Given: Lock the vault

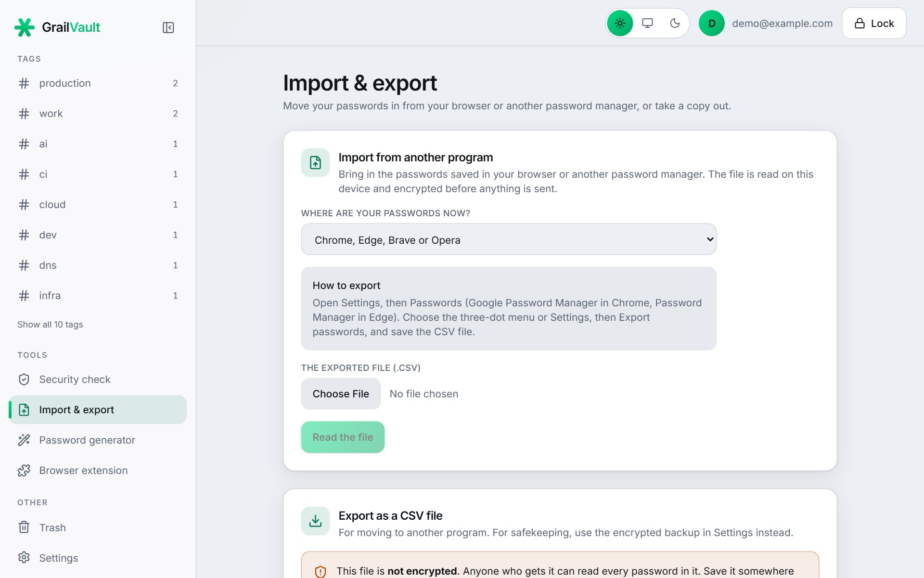Looking at the screenshot, I should pyautogui.click(x=874, y=23).
